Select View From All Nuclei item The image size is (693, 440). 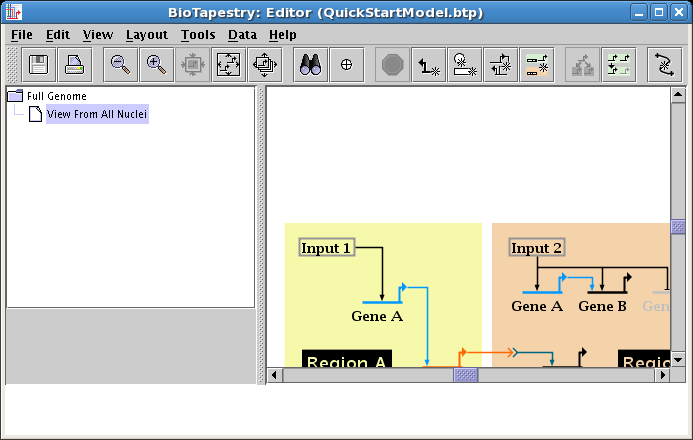(96, 114)
